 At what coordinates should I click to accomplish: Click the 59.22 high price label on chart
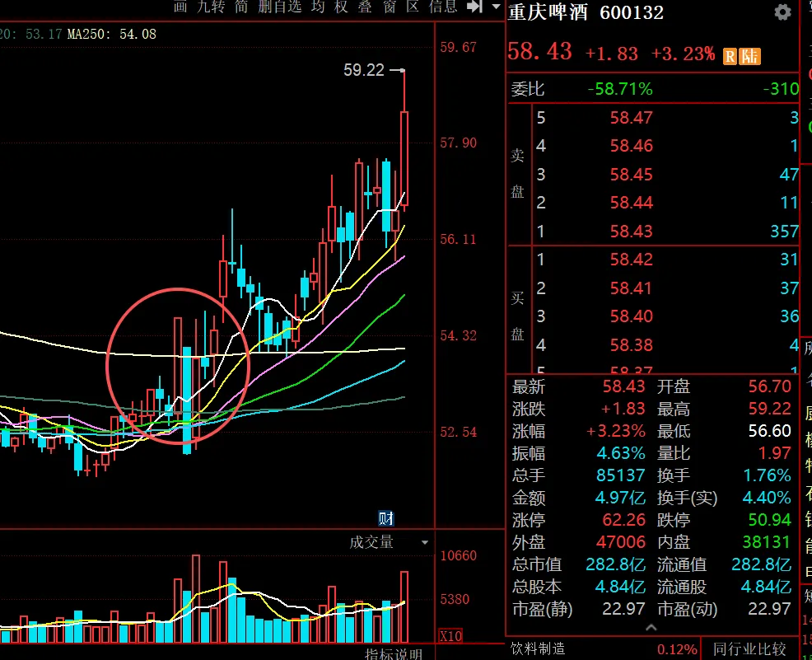[363, 69]
